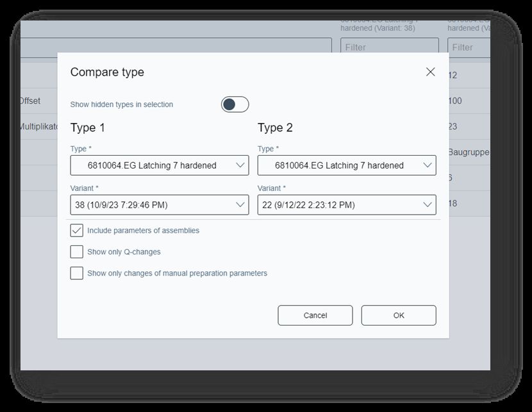Click the cell showing value 100
This screenshot has width=532, height=412.
coord(455,101)
